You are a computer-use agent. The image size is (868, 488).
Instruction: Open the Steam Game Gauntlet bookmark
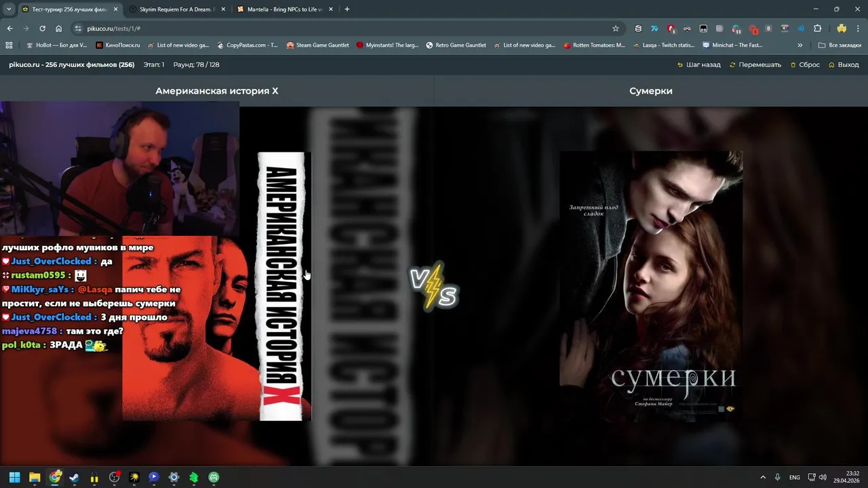tap(317, 45)
